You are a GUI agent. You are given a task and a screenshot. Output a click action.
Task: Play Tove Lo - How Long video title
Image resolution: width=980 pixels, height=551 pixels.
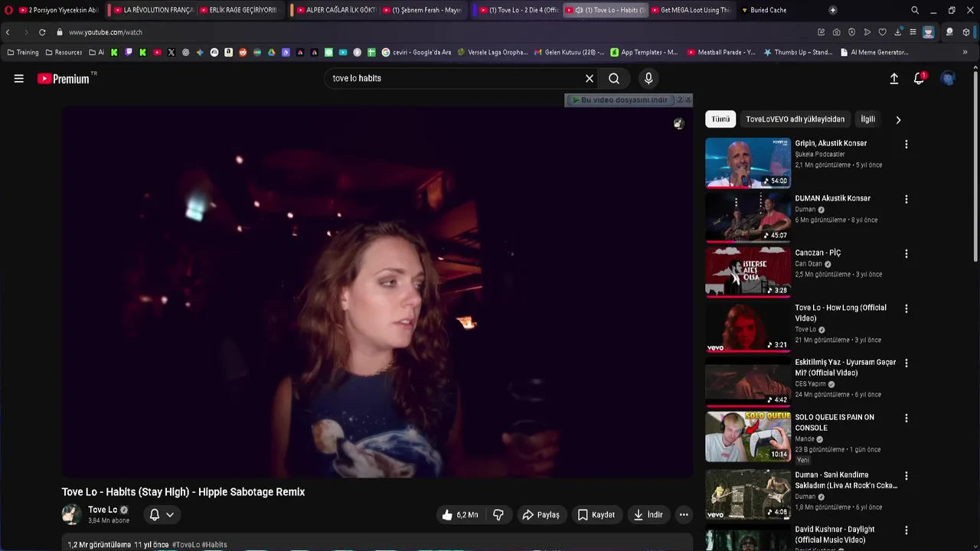tap(841, 313)
